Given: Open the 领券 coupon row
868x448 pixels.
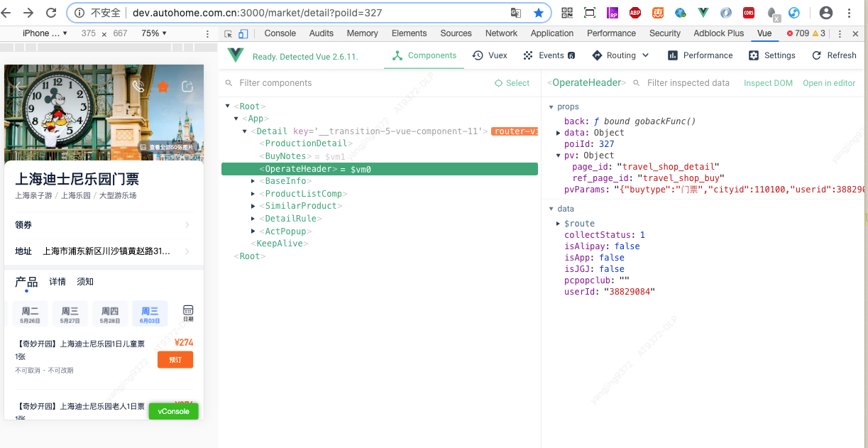Looking at the screenshot, I should 104,225.
